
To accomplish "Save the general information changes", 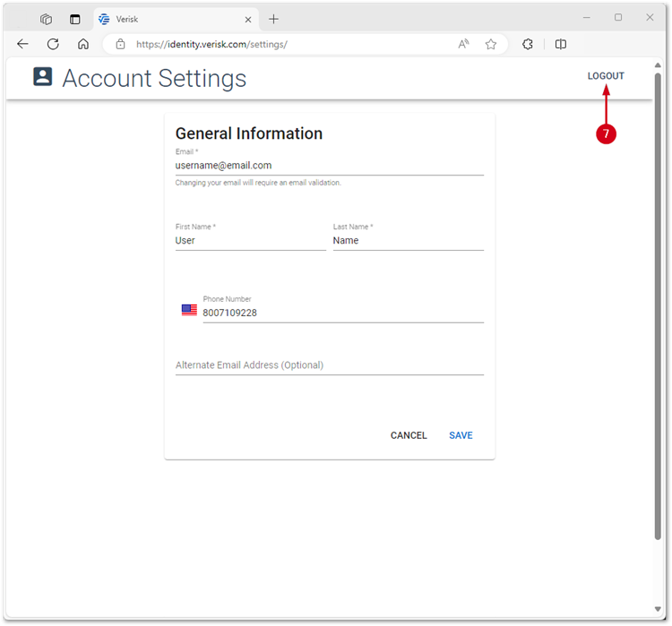I will (461, 435).
